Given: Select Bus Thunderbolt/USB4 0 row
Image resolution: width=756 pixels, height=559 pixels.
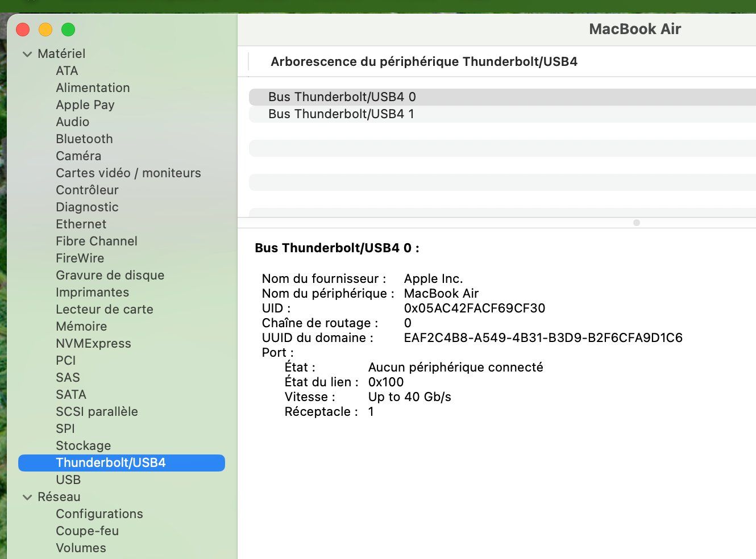Looking at the screenshot, I should point(502,97).
